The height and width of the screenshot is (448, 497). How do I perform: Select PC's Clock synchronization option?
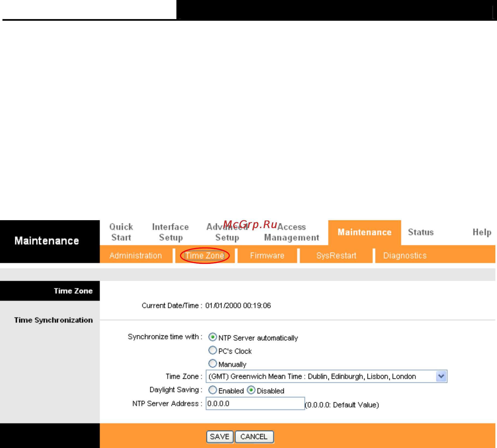[x=212, y=350]
